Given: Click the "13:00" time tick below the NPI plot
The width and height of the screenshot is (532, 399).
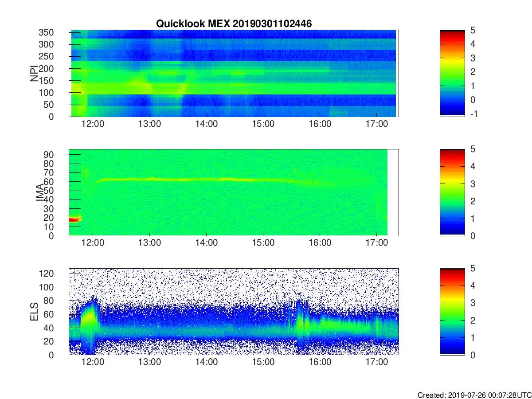Looking at the screenshot, I should point(149,124).
